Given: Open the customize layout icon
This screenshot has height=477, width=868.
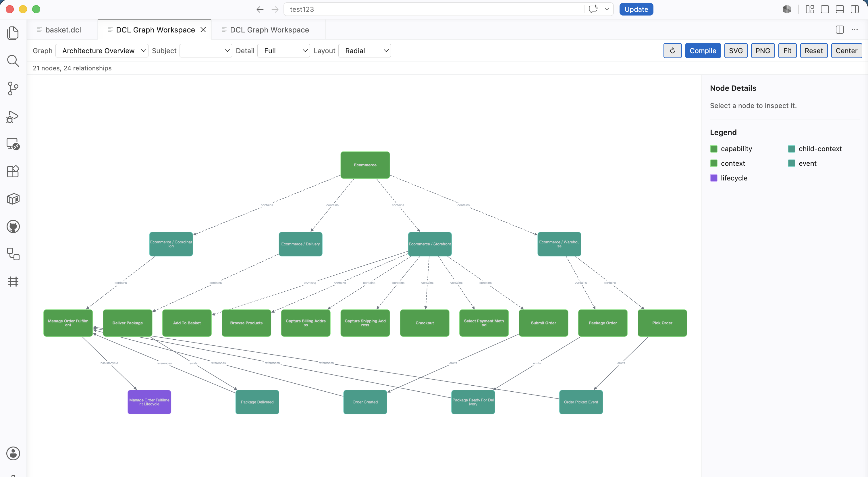Looking at the screenshot, I should pos(810,9).
